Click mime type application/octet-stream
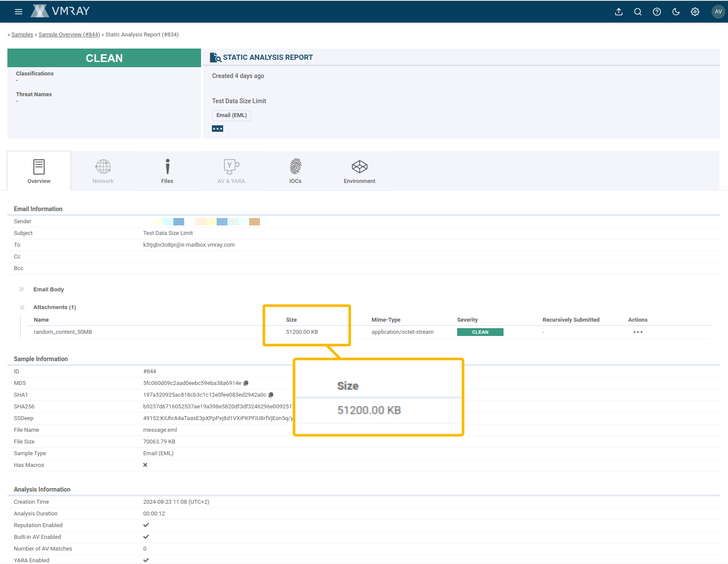The height and width of the screenshot is (564, 728). point(402,332)
